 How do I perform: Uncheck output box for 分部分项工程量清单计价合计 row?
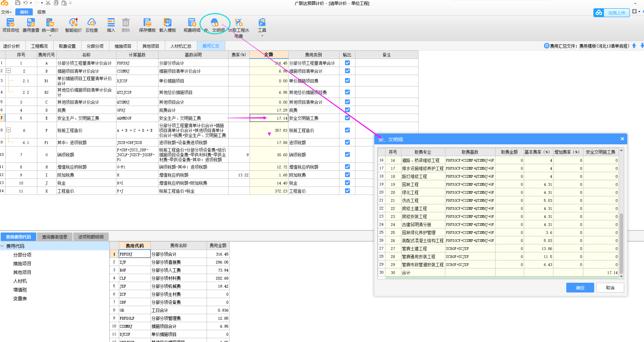(347, 63)
